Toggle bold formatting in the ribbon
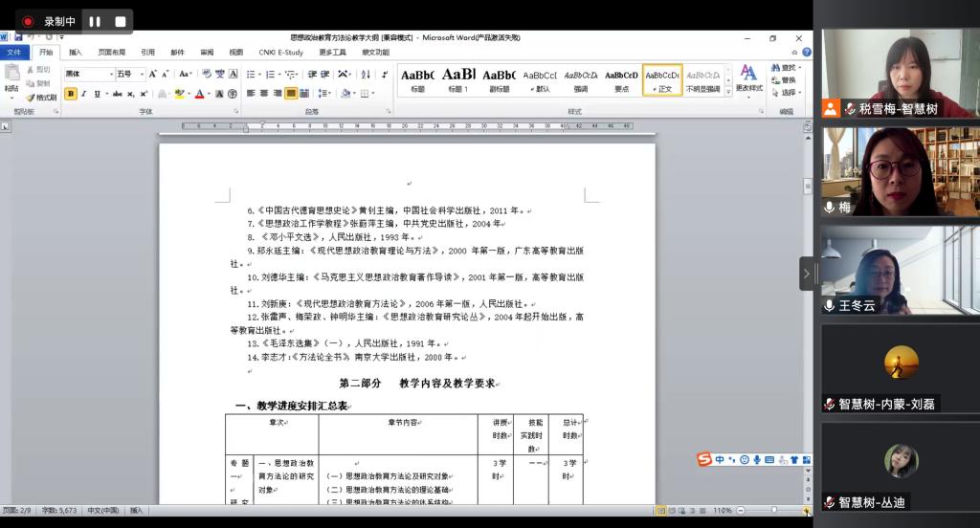Screen dimensions: 980x528 coord(71,94)
